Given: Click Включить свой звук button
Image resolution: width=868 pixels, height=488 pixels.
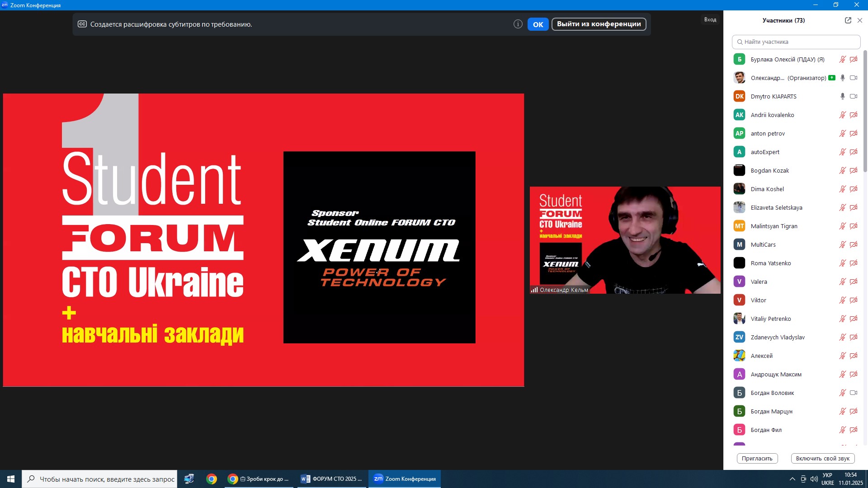Looking at the screenshot, I should click(823, 458).
